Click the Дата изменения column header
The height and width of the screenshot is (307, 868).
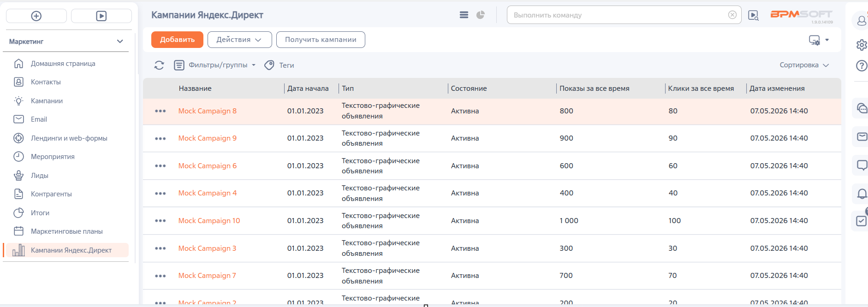tap(777, 89)
